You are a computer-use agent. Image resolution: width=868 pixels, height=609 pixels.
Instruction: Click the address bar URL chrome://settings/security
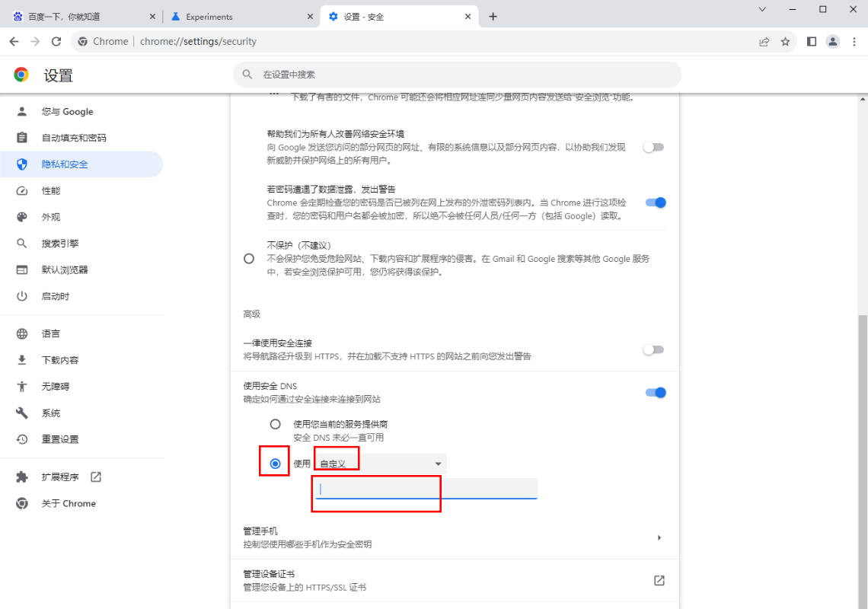click(198, 42)
